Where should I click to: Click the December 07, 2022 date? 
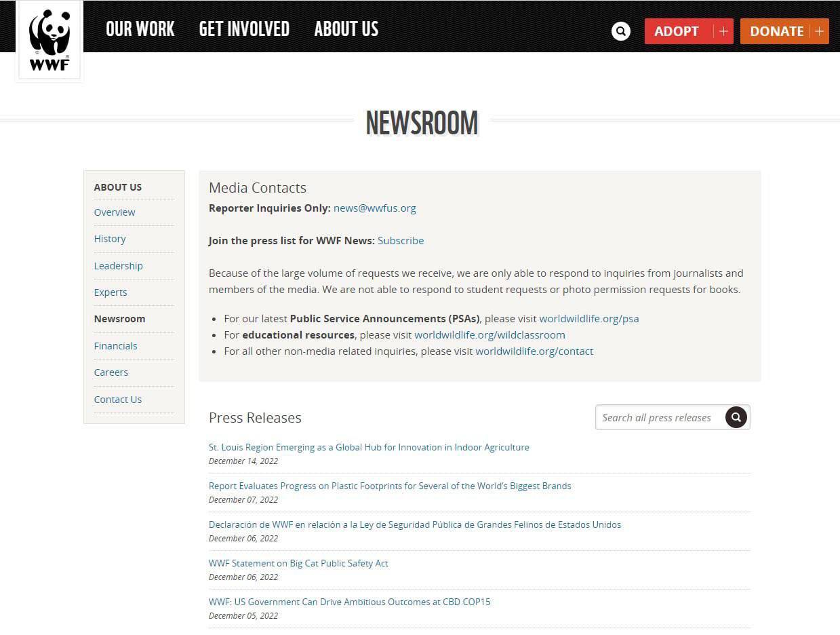[x=243, y=500]
